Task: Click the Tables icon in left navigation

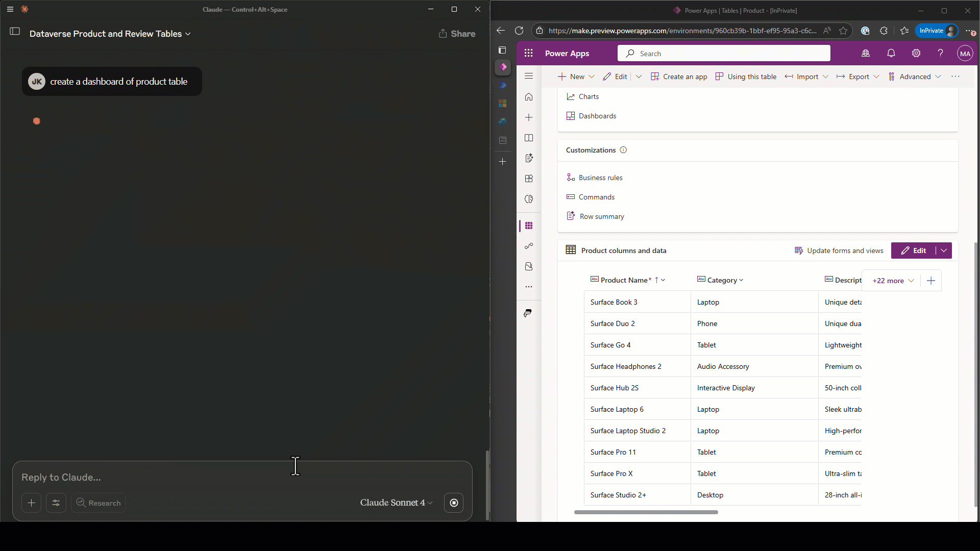Action: pyautogui.click(x=529, y=226)
